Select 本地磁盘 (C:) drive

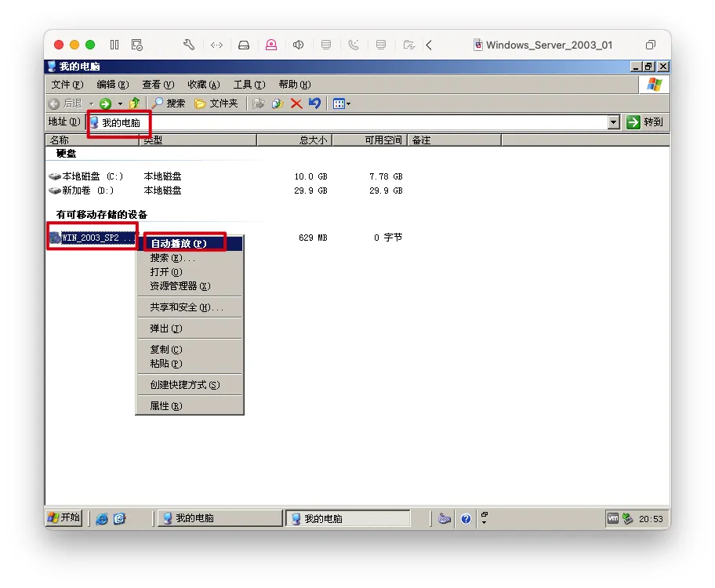(x=85, y=176)
